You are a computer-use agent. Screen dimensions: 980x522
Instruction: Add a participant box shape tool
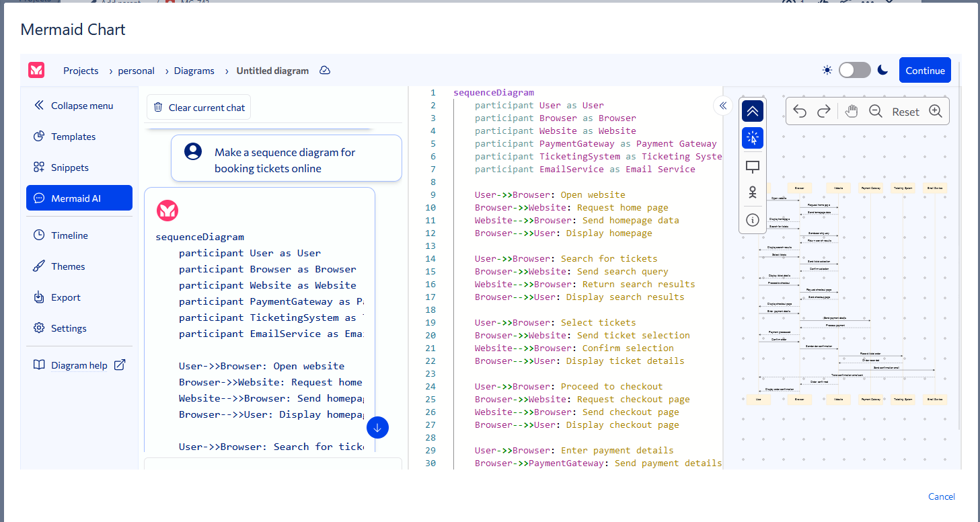(x=753, y=167)
